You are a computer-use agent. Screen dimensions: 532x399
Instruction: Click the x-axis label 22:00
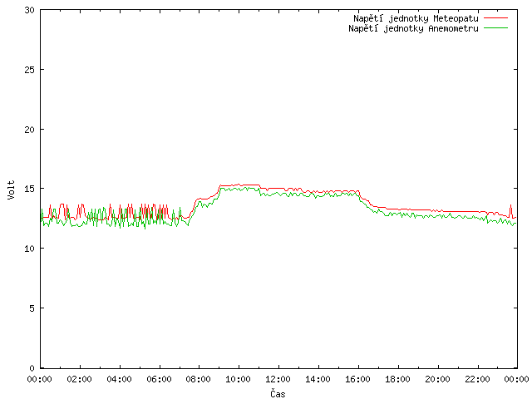pos(477,379)
